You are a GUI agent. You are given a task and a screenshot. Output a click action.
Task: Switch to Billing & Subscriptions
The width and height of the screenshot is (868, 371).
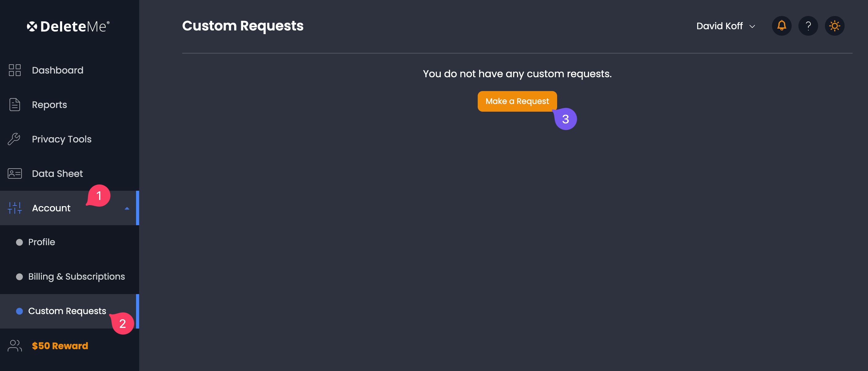[x=77, y=276]
